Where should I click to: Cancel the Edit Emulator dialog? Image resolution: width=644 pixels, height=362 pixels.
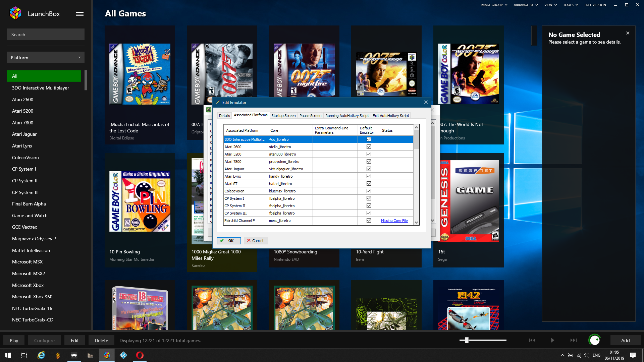(x=256, y=241)
